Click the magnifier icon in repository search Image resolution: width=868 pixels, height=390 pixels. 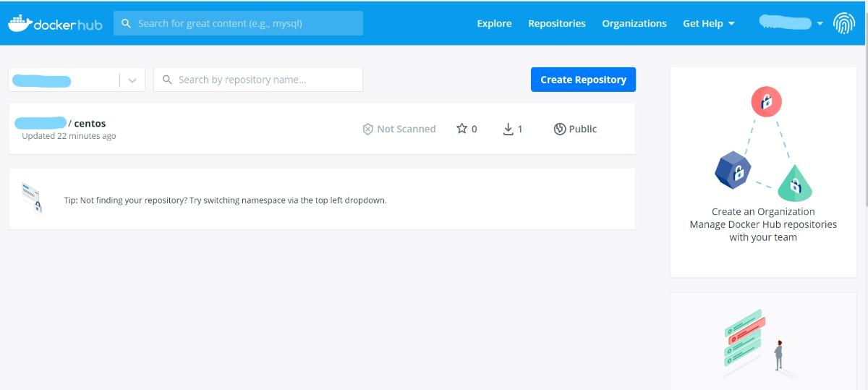click(168, 80)
